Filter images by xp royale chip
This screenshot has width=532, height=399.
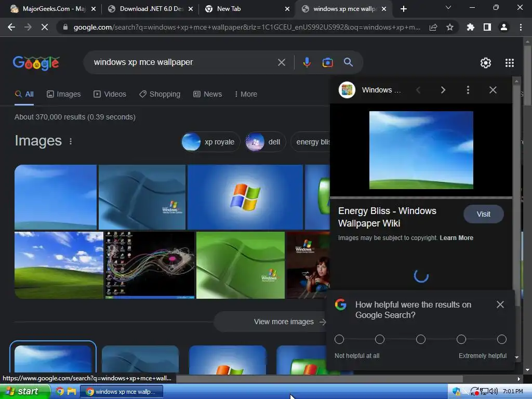(210, 142)
